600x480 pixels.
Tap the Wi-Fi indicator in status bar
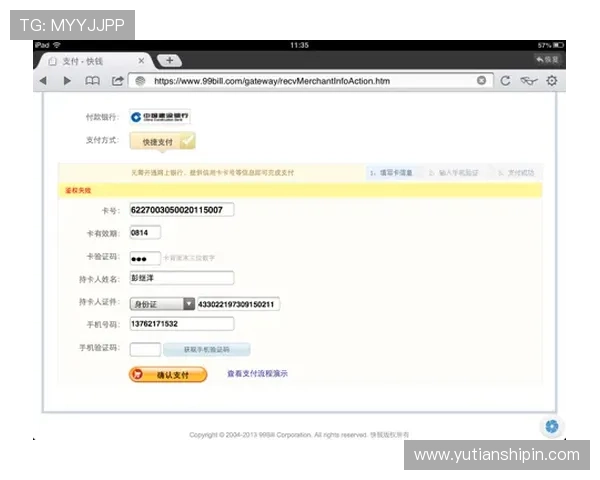coord(57,45)
